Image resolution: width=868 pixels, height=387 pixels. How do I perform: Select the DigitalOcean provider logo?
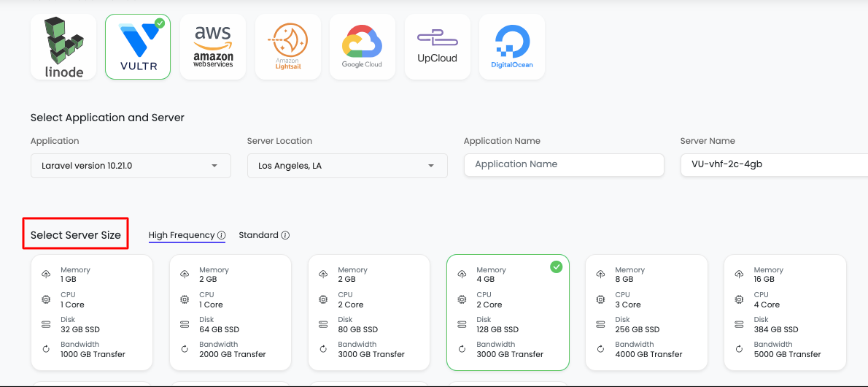click(x=512, y=47)
